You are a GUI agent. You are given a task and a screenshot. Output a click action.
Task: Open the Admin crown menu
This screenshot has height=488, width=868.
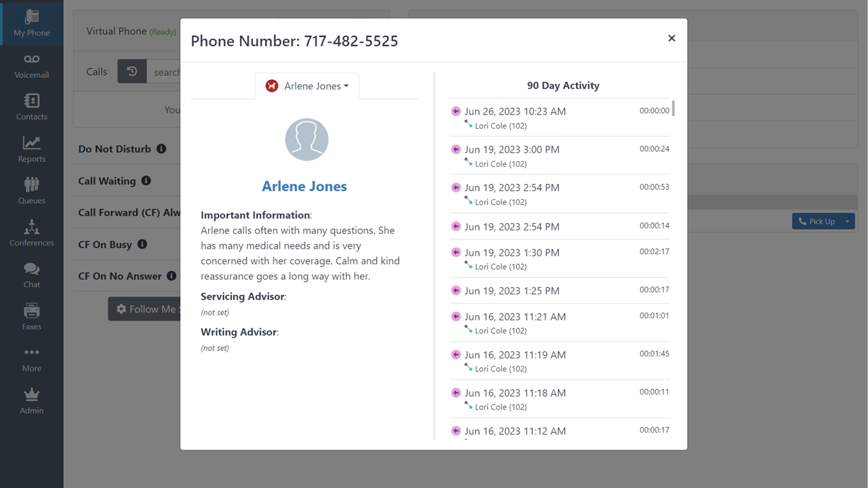pos(31,401)
